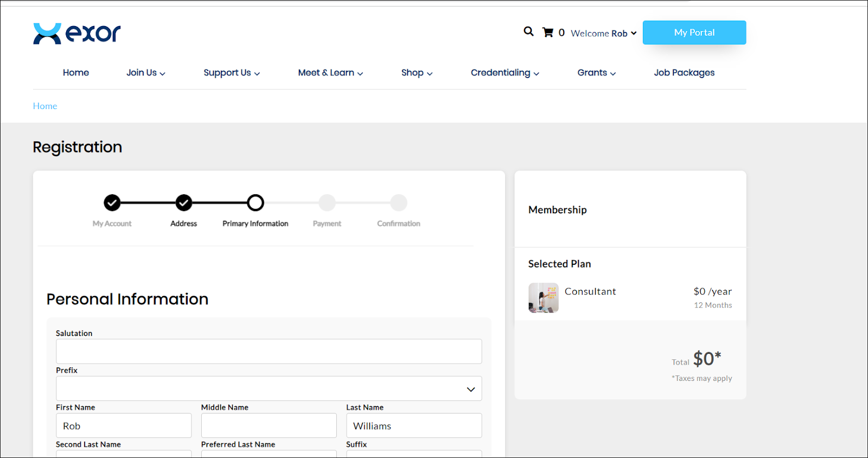Expand the Welcome Rob user menu
The image size is (868, 458).
click(603, 33)
